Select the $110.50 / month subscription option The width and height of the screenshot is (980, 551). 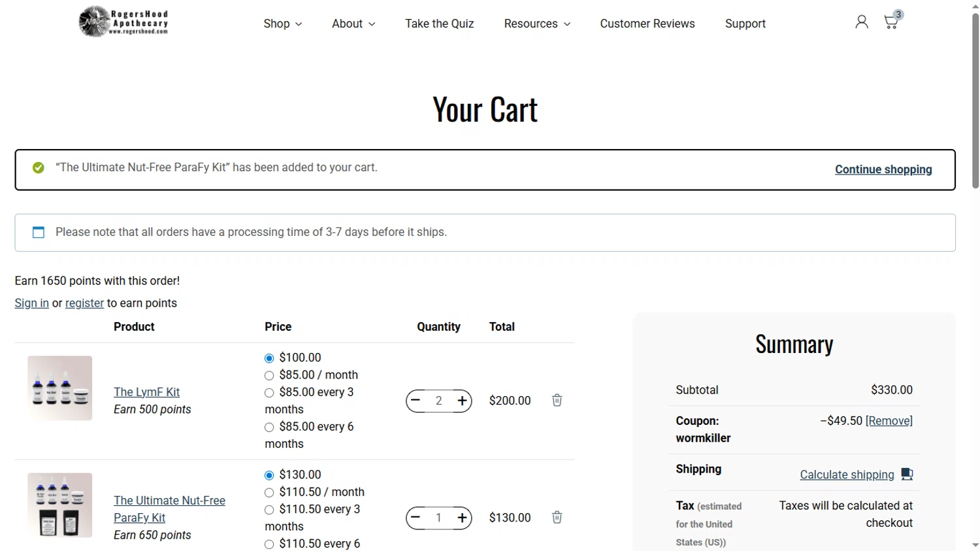(x=269, y=492)
